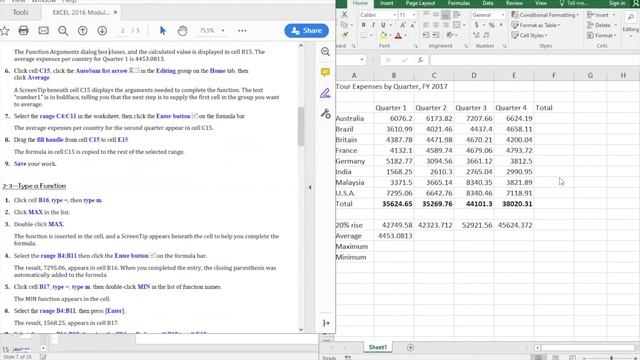Open the zoom search tool in PDF sidebar
Viewport: 640px width, 360px height.
(325, 51)
